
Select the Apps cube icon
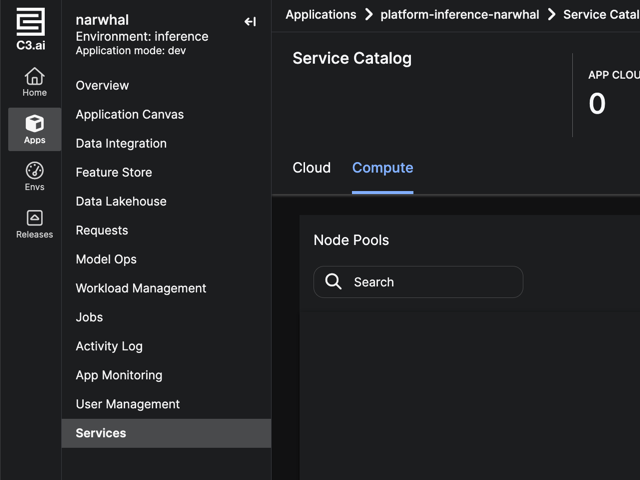point(34,124)
